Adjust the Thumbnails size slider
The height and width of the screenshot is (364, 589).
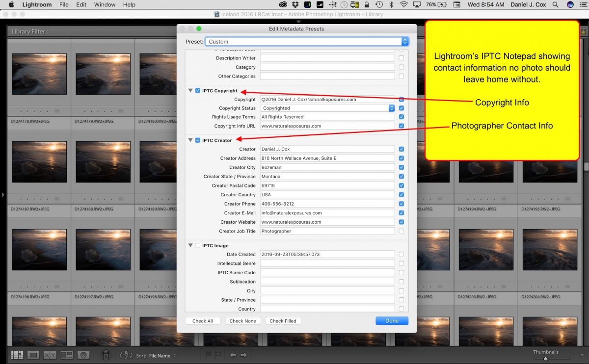pos(546,359)
